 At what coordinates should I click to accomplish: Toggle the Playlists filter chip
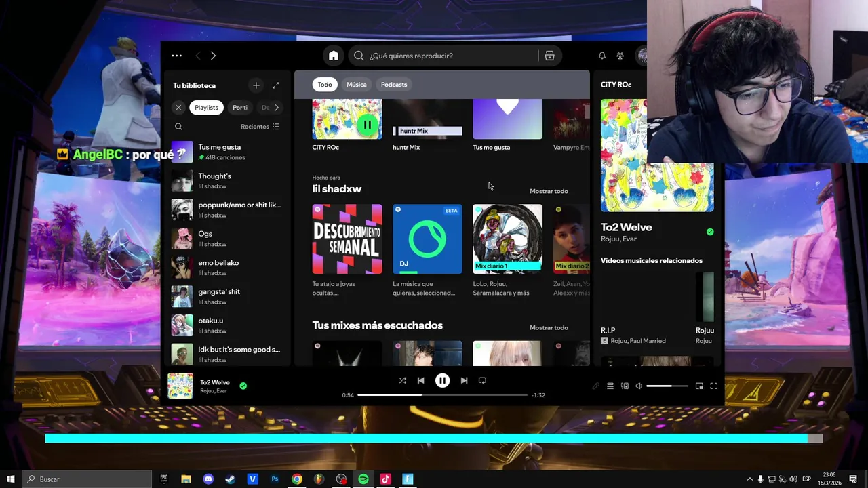(x=206, y=108)
